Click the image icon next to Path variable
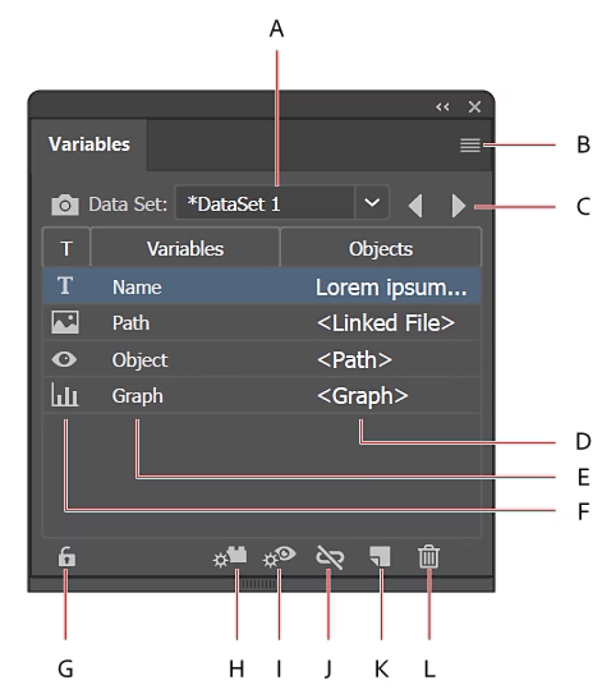 64,323
